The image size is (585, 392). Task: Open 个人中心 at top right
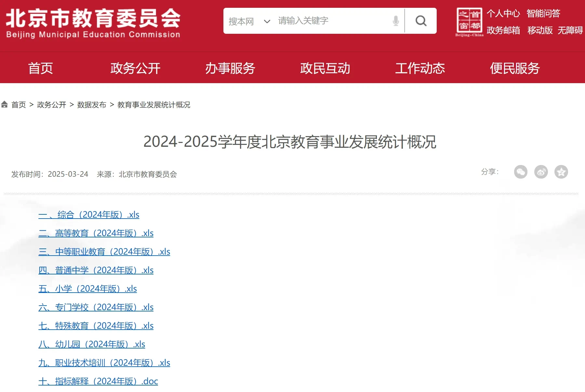(x=503, y=14)
